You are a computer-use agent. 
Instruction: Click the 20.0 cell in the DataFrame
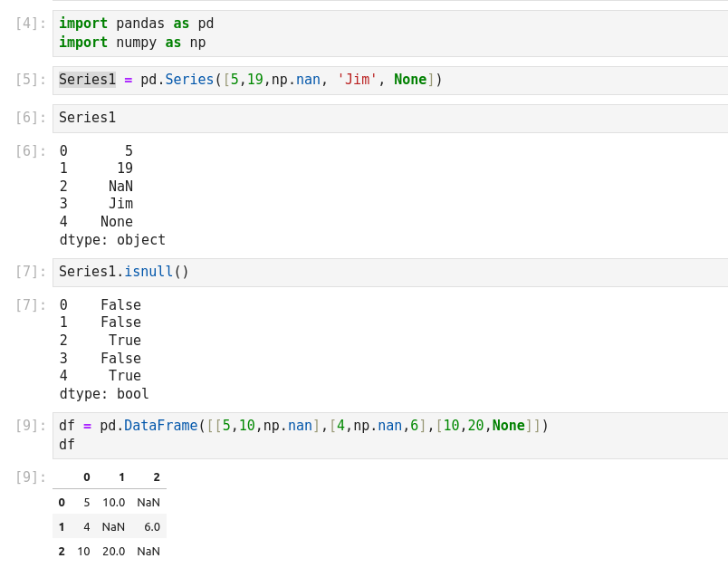tap(113, 551)
